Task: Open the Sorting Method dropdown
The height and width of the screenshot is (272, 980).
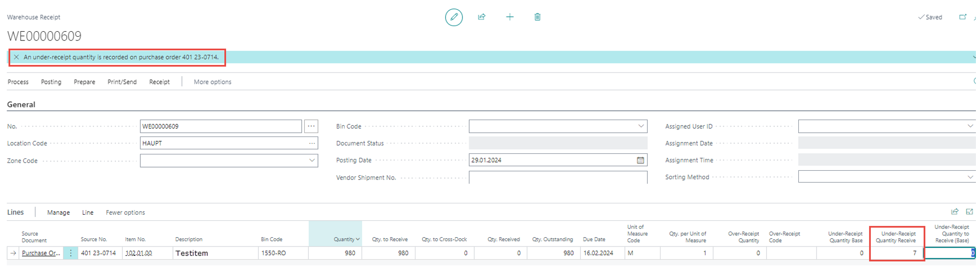Action: [970, 177]
